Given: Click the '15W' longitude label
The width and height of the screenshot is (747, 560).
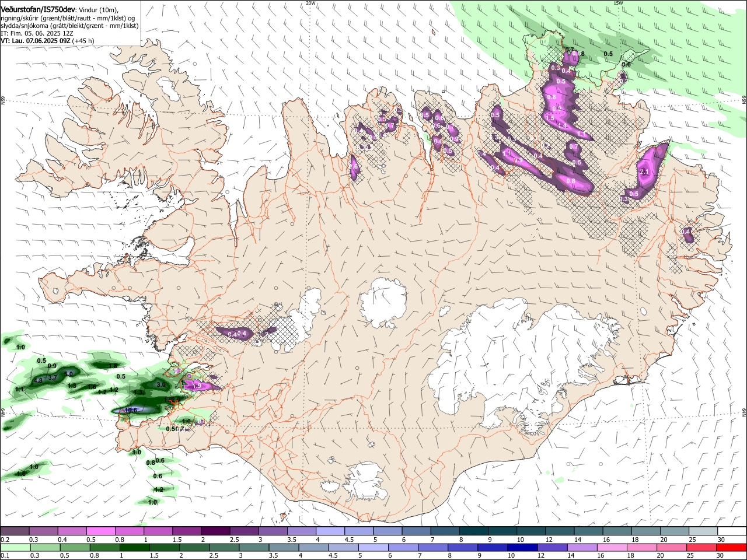Looking at the screenshot, I should [618, 3].
